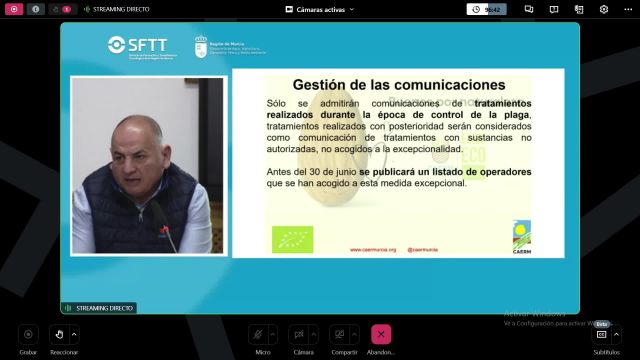Click the gray info icon in top bar
The height and width of the screenshot is (360, 640).
pos(36,9)
